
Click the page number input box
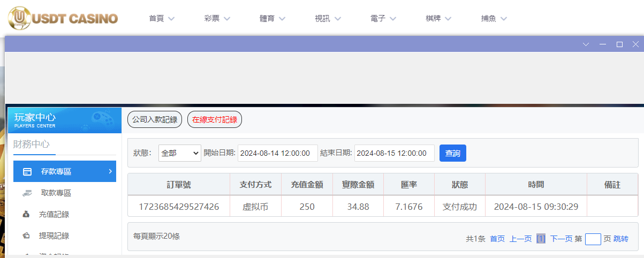click(593, 239)
